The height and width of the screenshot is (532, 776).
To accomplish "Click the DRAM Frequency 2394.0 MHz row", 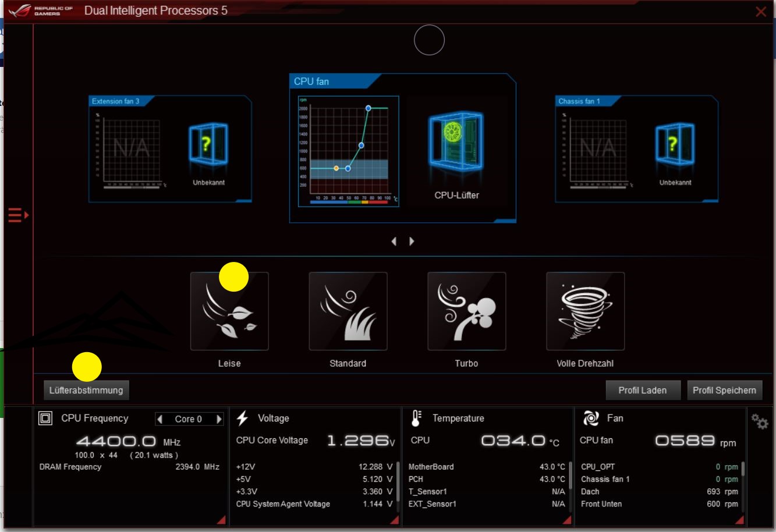I will coord(129,467).
